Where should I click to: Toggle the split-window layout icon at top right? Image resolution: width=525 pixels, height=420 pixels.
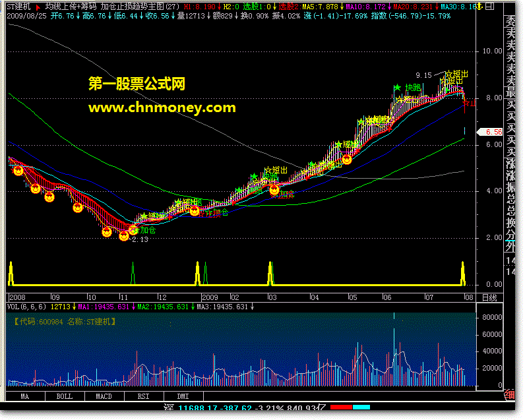(489, 7)
